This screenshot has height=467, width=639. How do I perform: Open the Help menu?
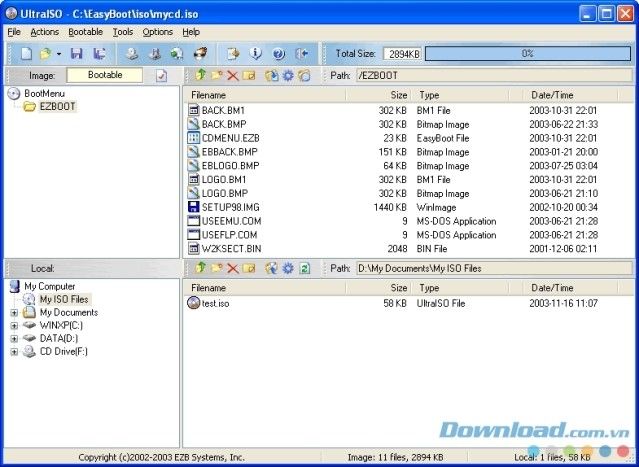point(191,32)
